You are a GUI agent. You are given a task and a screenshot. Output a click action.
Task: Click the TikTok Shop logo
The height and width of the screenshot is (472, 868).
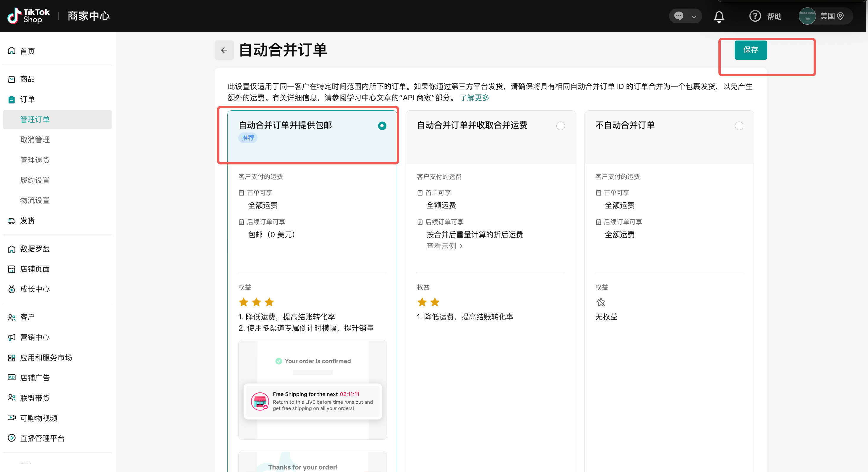tap(29, 16)
